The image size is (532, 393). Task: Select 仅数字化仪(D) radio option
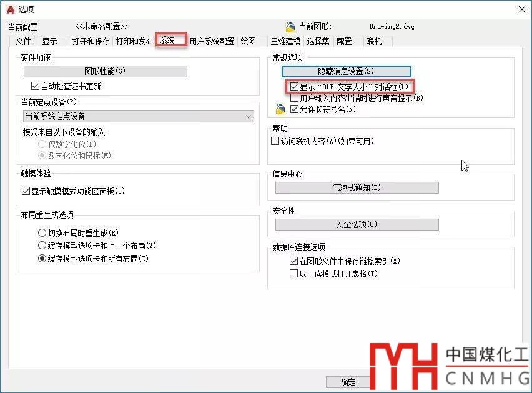(42, 144)
